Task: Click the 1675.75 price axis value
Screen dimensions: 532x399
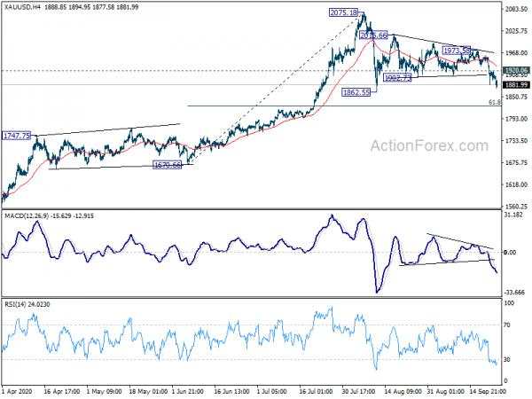Action: [x=515, y=162]
